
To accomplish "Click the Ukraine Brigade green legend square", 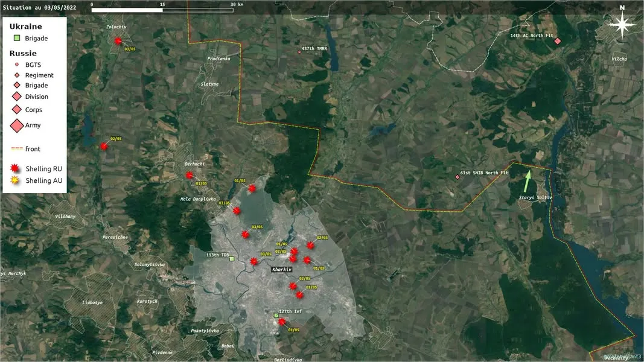I will coord(17,38).
